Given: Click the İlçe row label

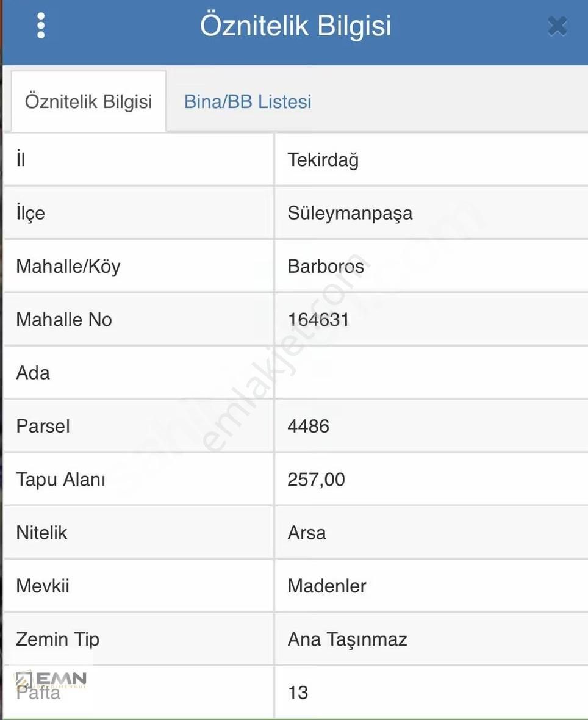Looking at the screenshot, I should click(x=30, y=213).
